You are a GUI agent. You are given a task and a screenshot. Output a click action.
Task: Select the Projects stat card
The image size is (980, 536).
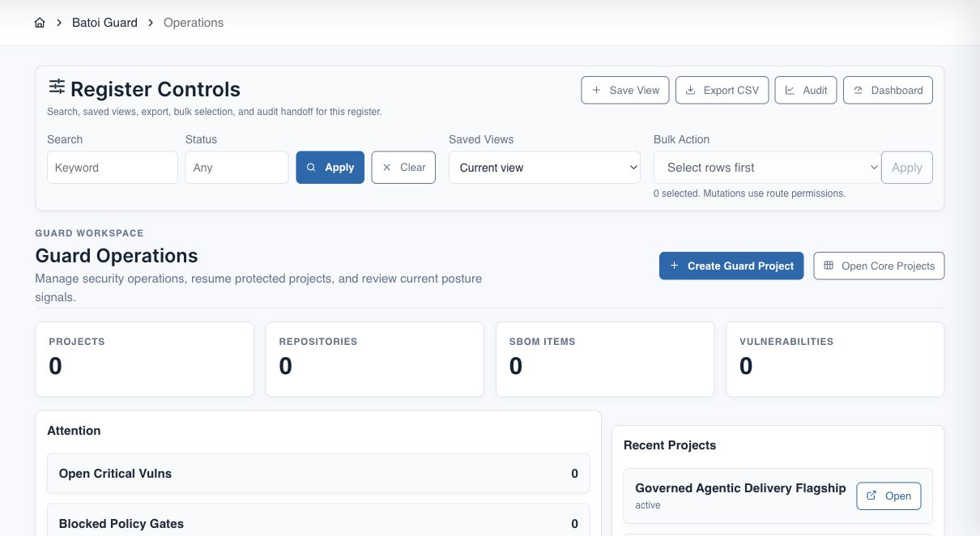tap(145, 359)
